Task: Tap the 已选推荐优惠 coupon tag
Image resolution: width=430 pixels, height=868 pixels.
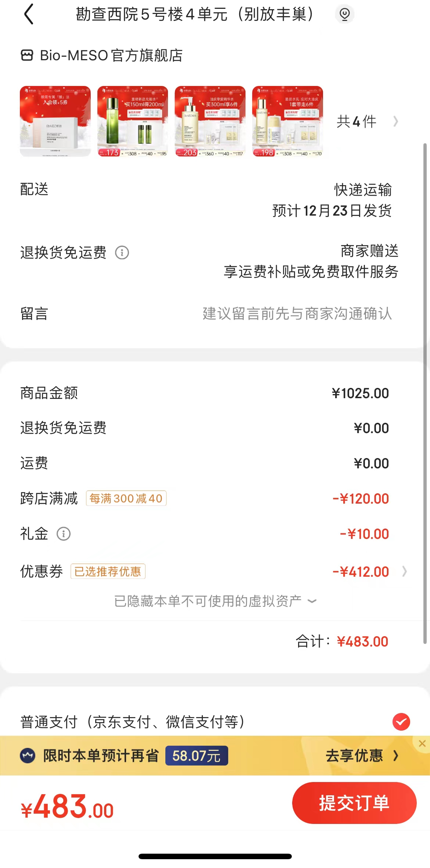Action: [108, 572]
